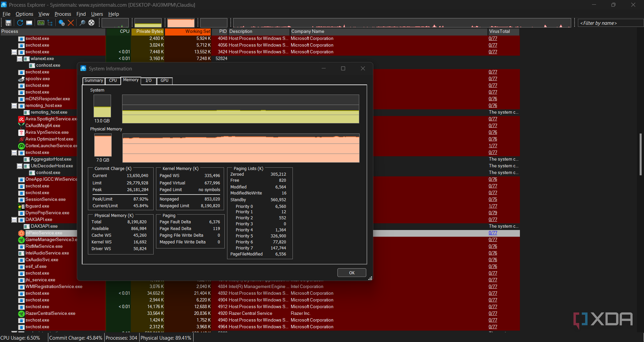Collapse the UtcDecoderHost.exe tree node
Viewport: 644px width, 342px height.
point(19,166)
